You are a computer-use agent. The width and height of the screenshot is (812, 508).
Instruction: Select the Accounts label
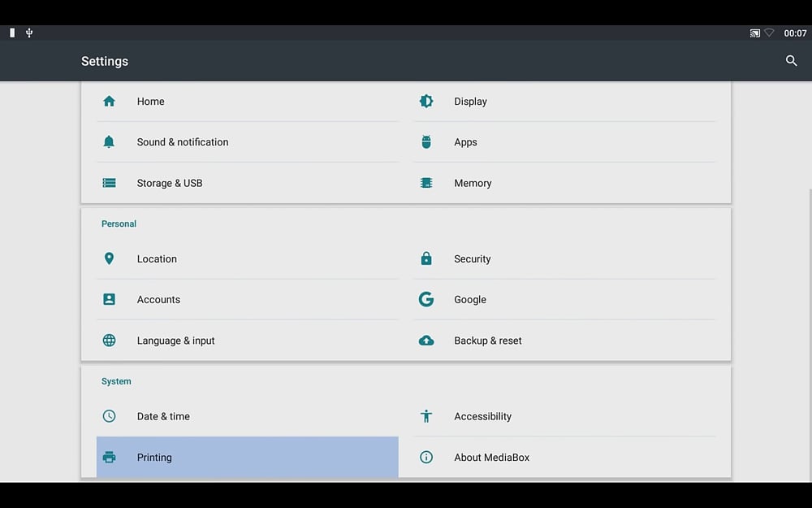pos(158,299)
